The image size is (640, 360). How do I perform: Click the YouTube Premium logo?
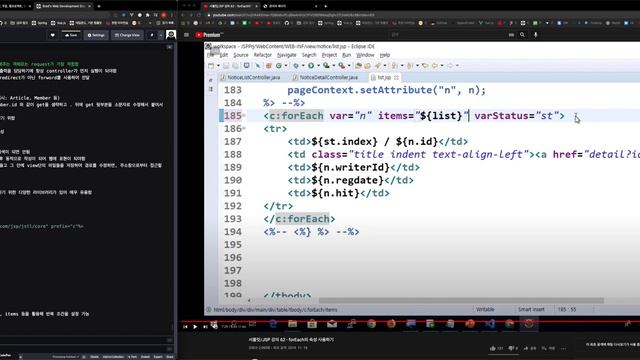click(209, 35)
